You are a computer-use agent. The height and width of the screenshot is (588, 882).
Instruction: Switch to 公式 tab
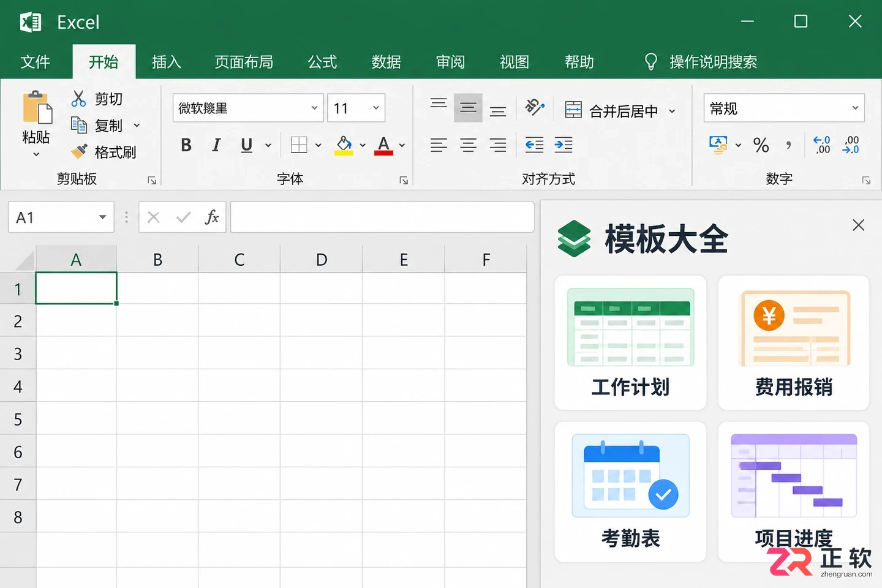pos(322,62)
